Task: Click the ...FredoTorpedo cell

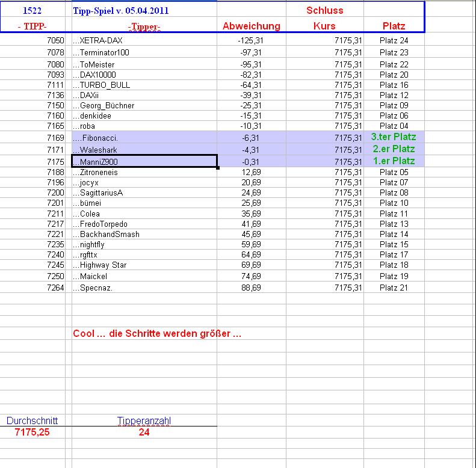Action: [144, 224]
